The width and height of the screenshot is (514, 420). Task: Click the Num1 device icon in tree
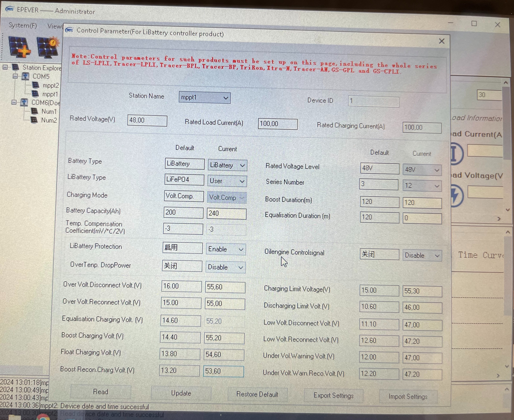click(35, 111)
